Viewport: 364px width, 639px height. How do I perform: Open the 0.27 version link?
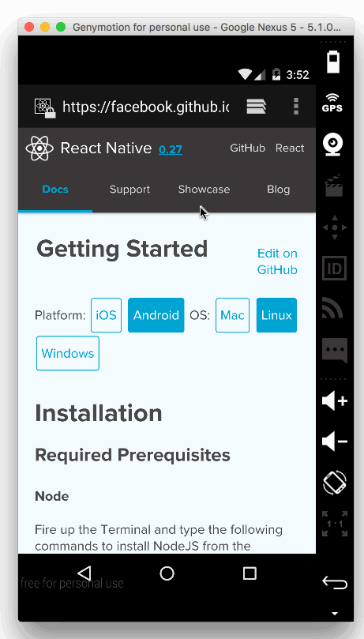[x=171, y=149]
